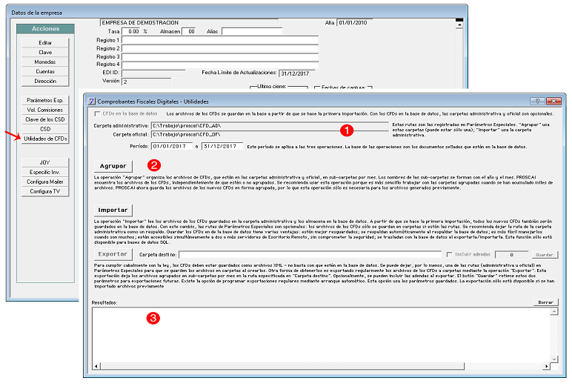Screen dimensions: 572x392
Task: Click the Carpeta oficial path field
Action: click(x=270, y=134)
